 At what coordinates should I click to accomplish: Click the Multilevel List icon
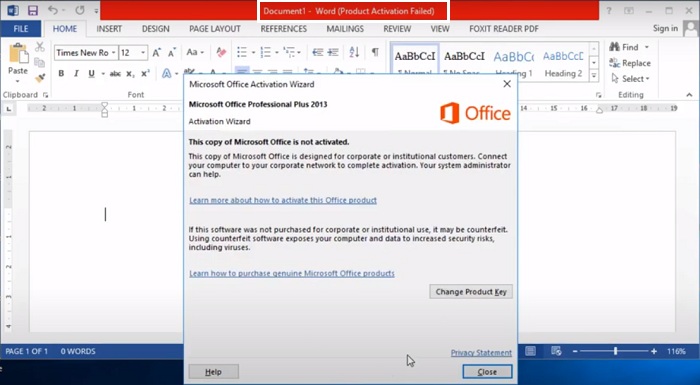click(x=289, y=53)
